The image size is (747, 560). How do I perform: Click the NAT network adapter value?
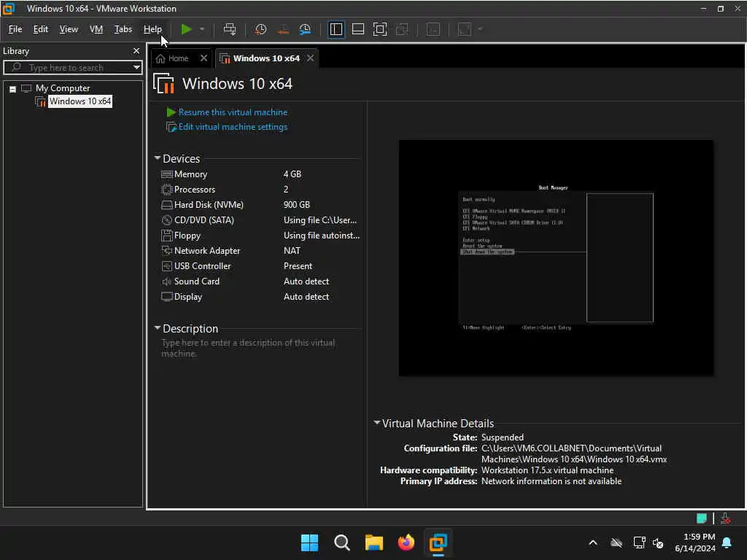pos(292,251)
